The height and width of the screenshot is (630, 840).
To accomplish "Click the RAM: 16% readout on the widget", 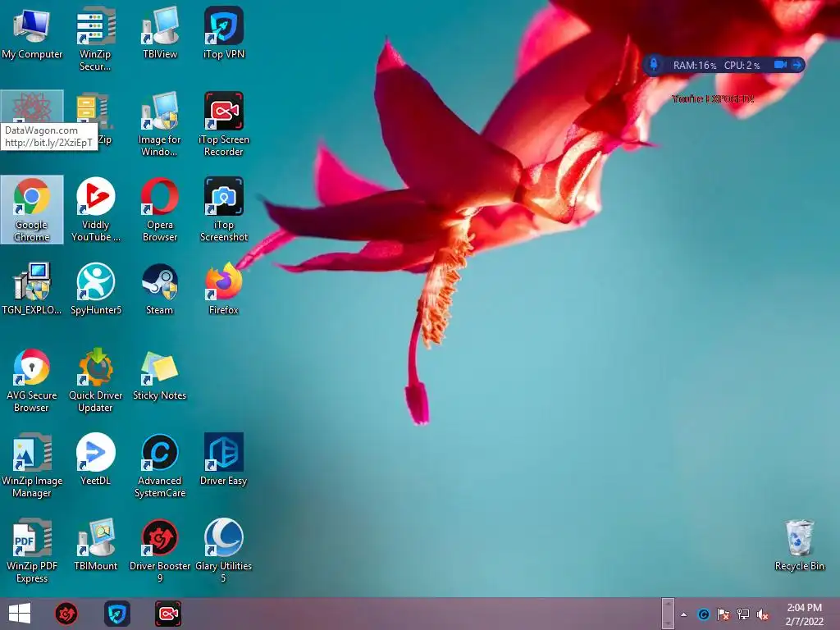I will 694,66.
